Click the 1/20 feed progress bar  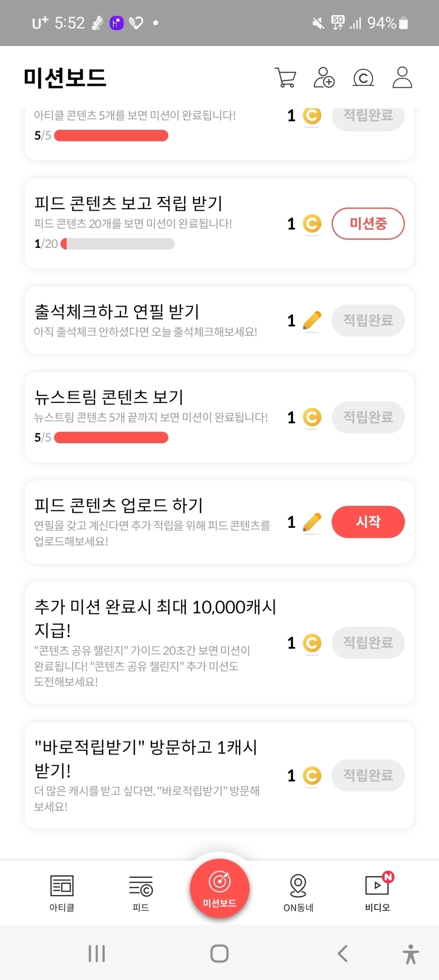click(118, 244)
